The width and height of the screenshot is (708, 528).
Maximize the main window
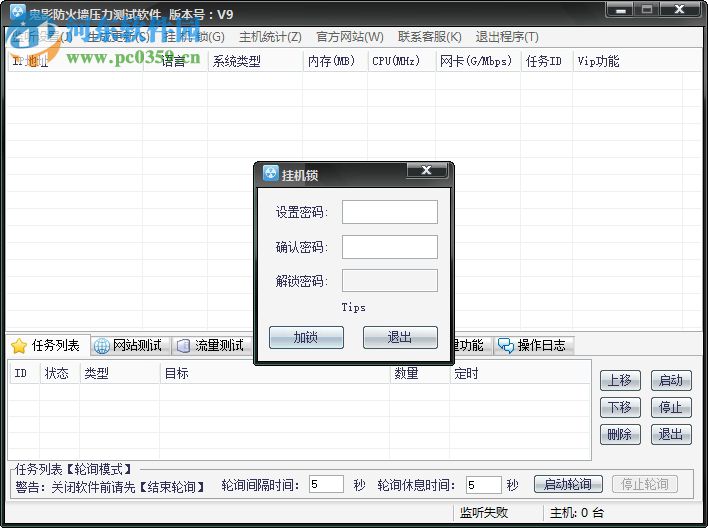pyautogui.click(x=647, y=9)
